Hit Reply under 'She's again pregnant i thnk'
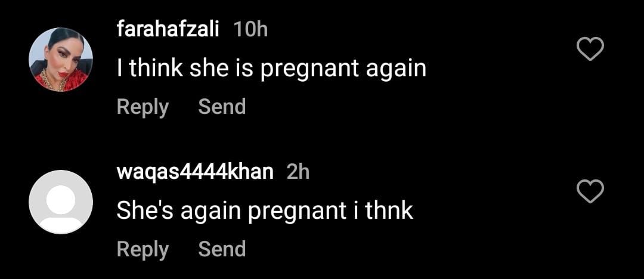644x279 pixels. click(143, 249)
